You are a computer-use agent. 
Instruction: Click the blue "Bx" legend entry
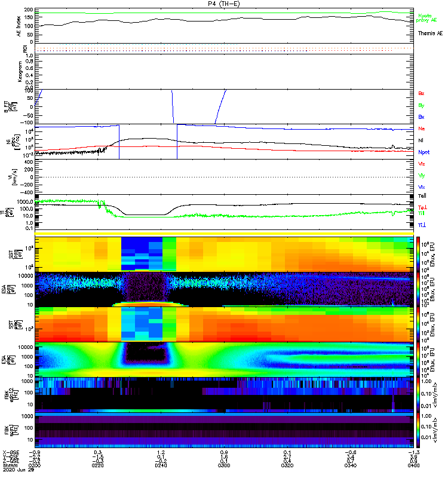(421, 117)
